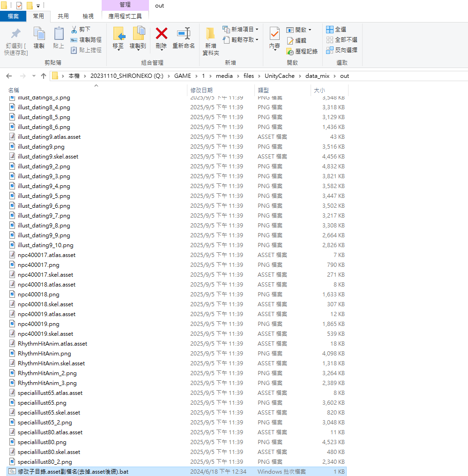
Task: Click Copy To (複製到) icon
Action: [x=138, y=34]
